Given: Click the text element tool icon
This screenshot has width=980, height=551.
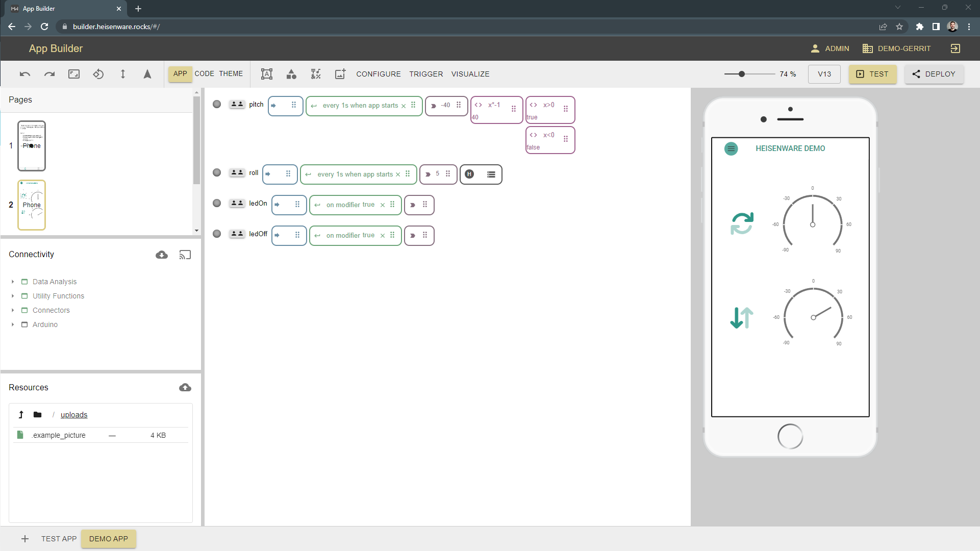Looking at the screenshot, I should click(x=266, y=74).
